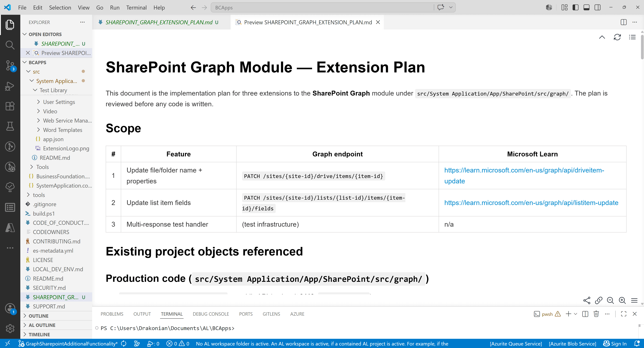Refresh the markdown preview
The width and height of the screenshot is (644, 348).
click(x=617, y=37)
